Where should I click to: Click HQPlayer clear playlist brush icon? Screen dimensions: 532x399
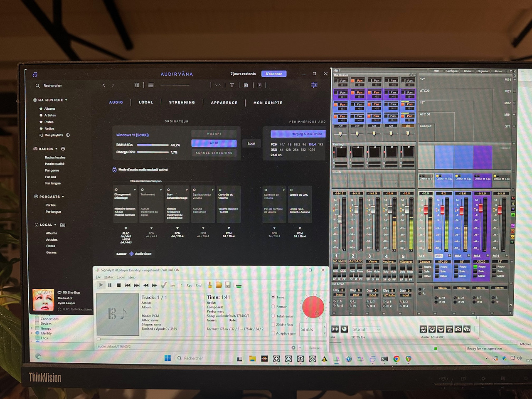(x=210, y=285)
